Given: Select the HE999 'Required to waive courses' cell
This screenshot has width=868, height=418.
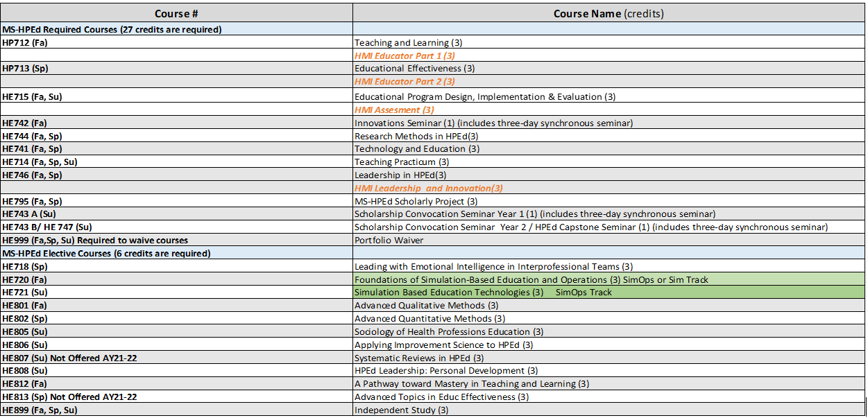Looking at the screenshot, I should (x=95, y=241).
